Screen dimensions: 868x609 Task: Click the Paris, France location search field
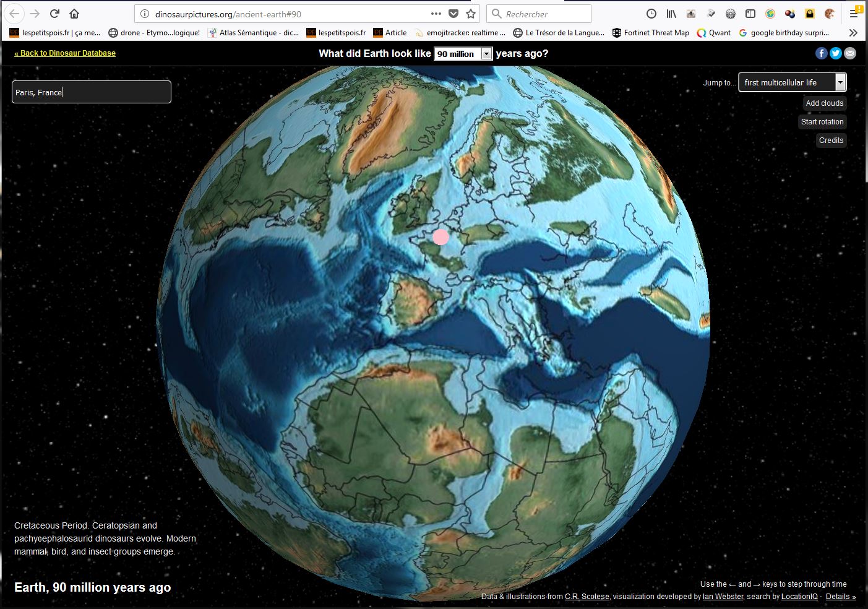click(x=92, y=92)
